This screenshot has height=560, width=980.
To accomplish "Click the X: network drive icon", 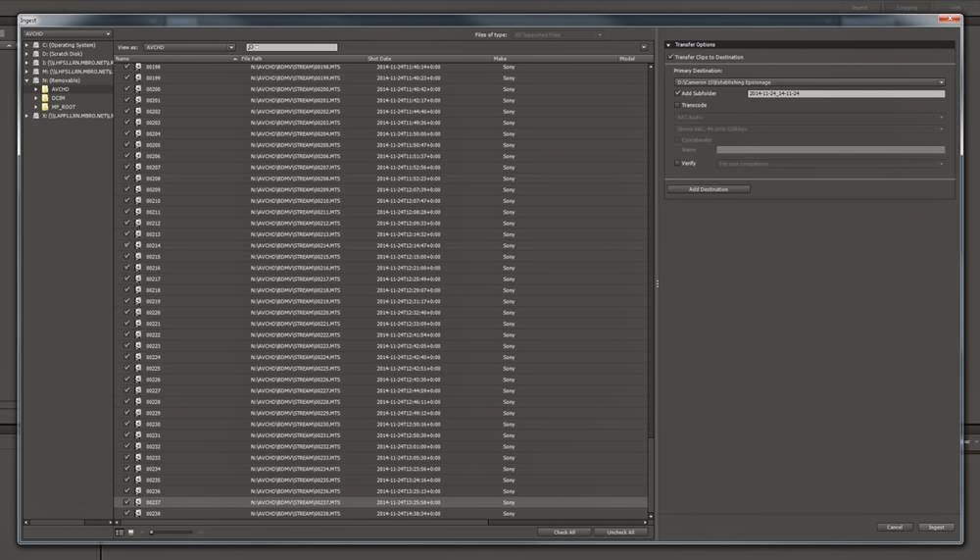I will (36, 116).
